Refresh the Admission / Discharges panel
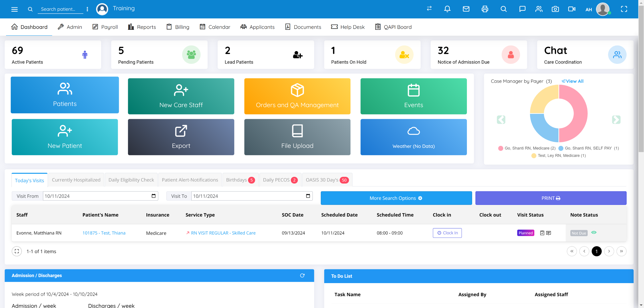Screen dimensions: 644x308 tap(302, 276)
